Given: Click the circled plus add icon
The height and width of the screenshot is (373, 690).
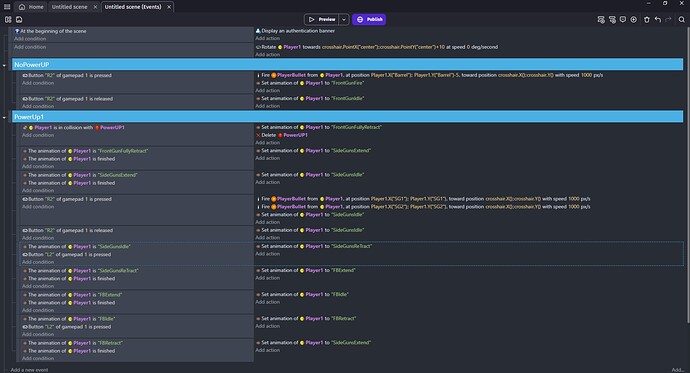Looking at the screenshot, I should (634, 19).
